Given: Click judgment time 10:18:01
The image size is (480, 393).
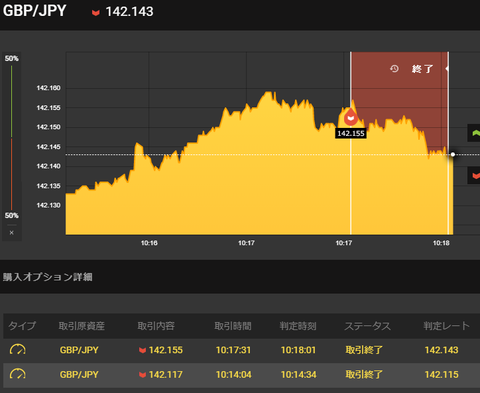Looking at the screenshot, I should [x=298, y=350].
